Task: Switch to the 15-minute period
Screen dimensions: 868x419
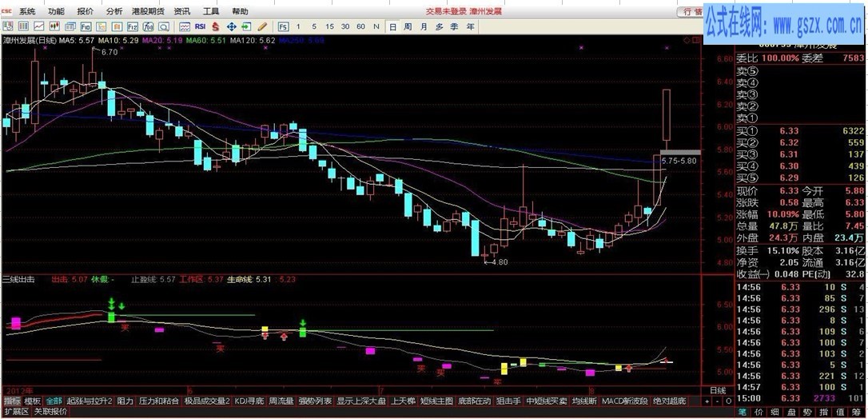Action: point(329,26)
